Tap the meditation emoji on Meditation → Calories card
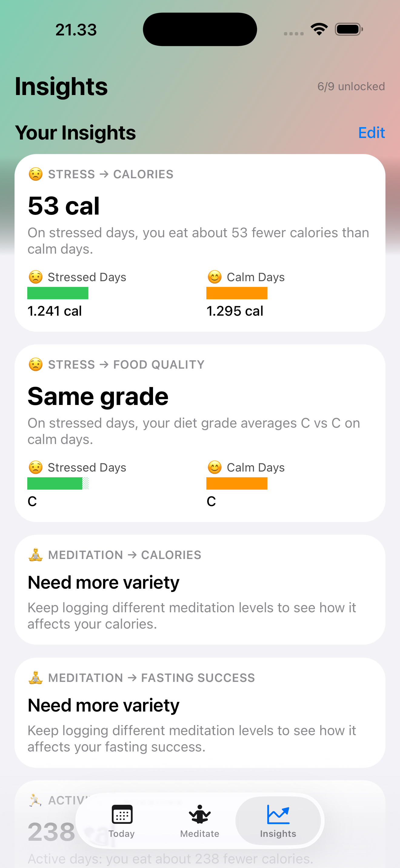400x868 pixels. 35,555
